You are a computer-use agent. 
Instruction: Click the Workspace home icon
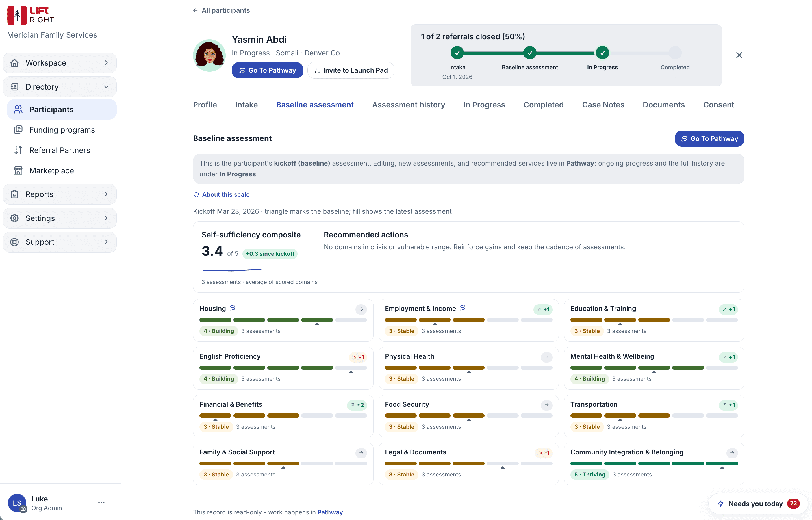point(14,63)
